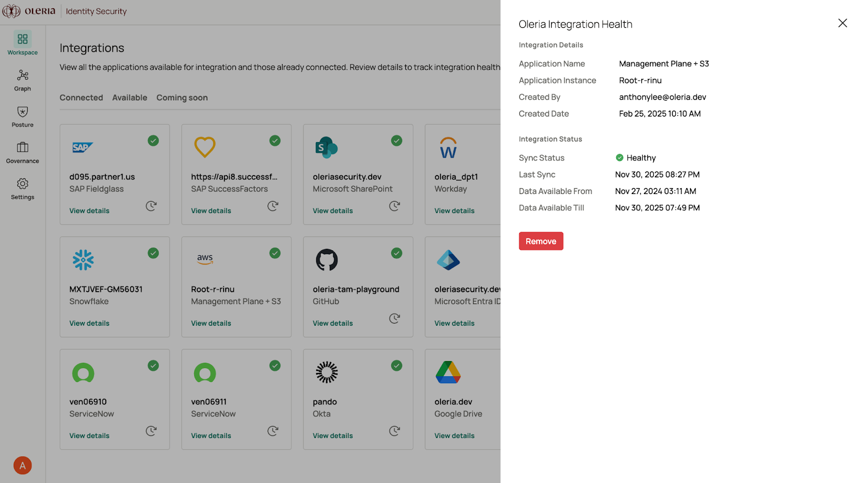Click the Microsoft SharePoint logo
The height and width of the screenshot is (483, 868).
click(x=327, y=147)
